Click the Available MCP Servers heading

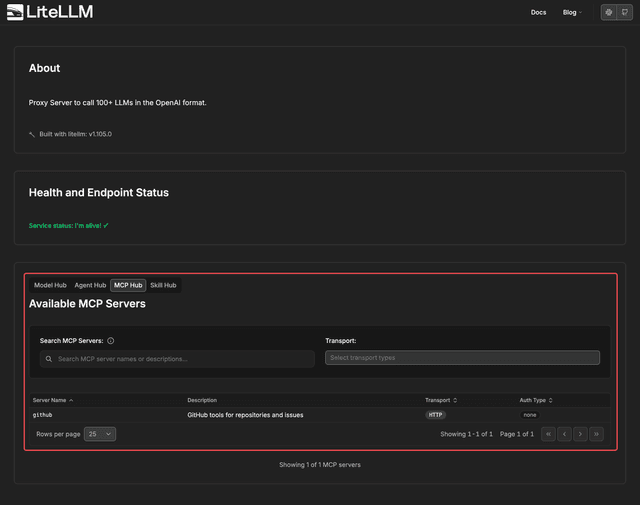coord(87,304)
